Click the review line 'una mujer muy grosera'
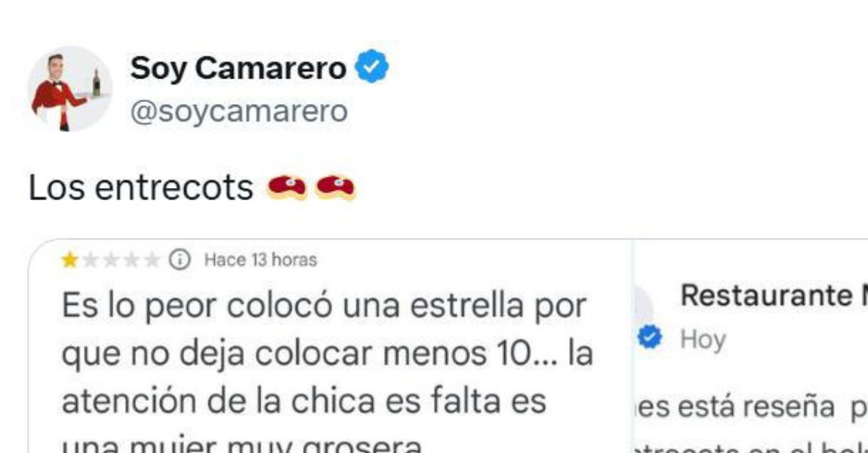Screen dimensions: 868x453 (x=242, y=445)
